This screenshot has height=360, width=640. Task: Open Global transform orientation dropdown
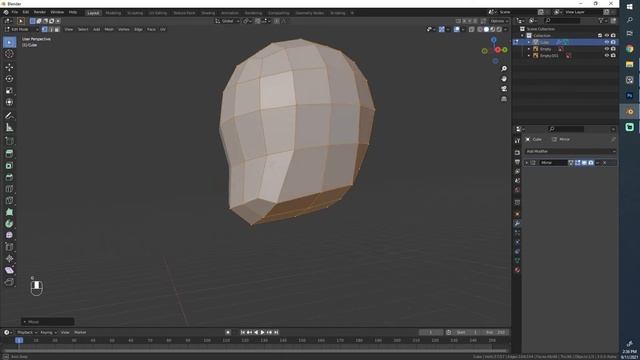(227, 21)
